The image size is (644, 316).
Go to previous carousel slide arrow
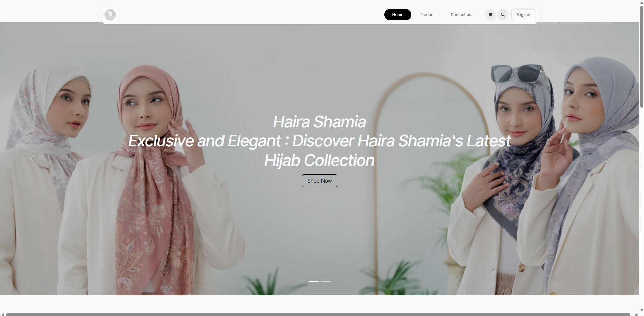(x=32, y=159)
